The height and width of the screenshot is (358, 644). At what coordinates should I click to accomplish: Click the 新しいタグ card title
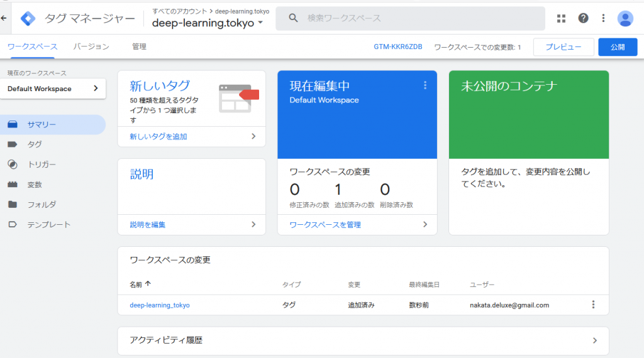point(160,85)
